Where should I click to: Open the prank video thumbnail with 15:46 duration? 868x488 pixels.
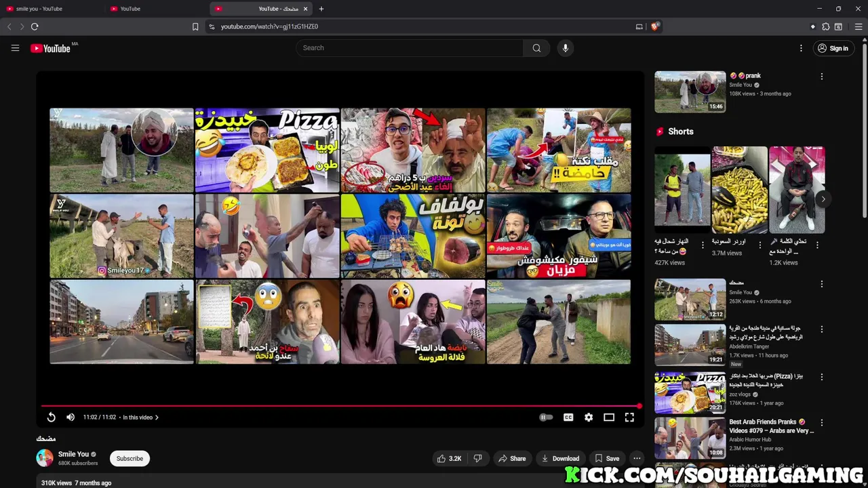[690, 91]
